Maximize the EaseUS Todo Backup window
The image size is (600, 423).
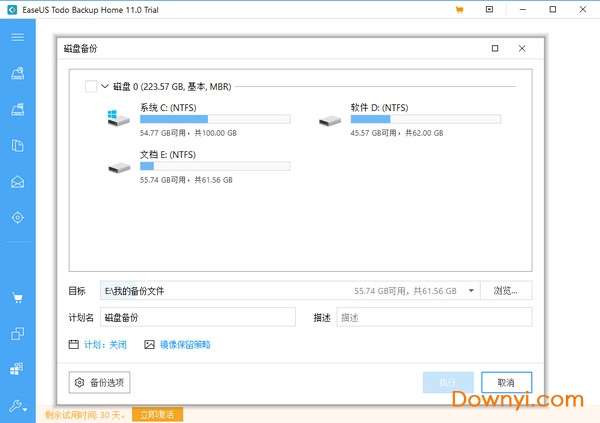point(553,10)
